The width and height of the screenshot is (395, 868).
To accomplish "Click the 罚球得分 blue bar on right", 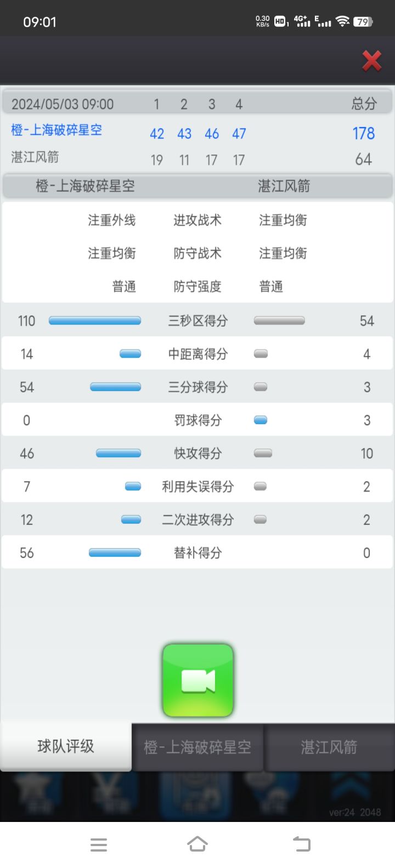I will pos(261,420).
